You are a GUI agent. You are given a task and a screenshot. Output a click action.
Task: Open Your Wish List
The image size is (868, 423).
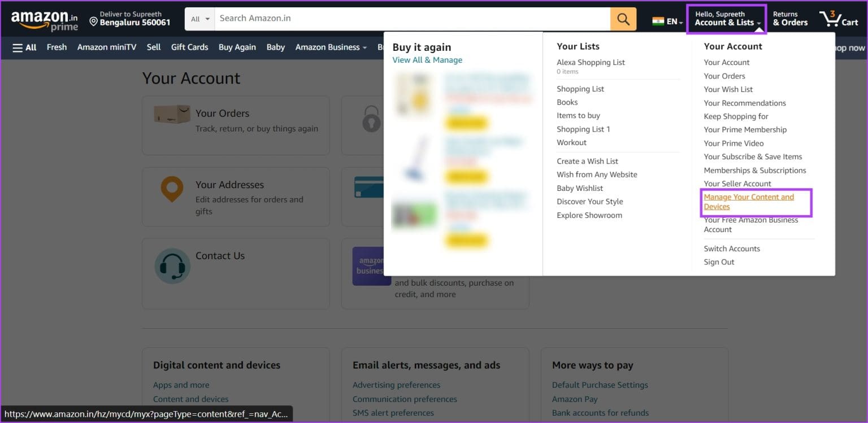pyautogui.click(x=728, y=89)
